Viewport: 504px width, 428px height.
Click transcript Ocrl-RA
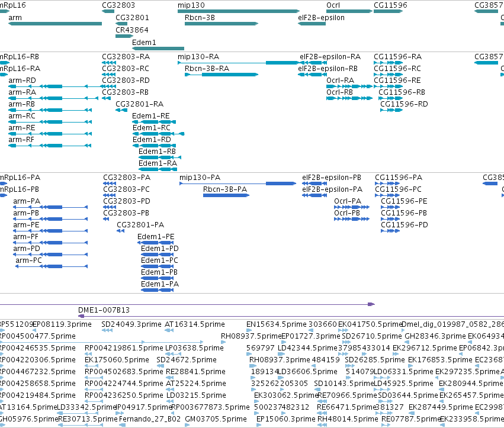[349, 86]
